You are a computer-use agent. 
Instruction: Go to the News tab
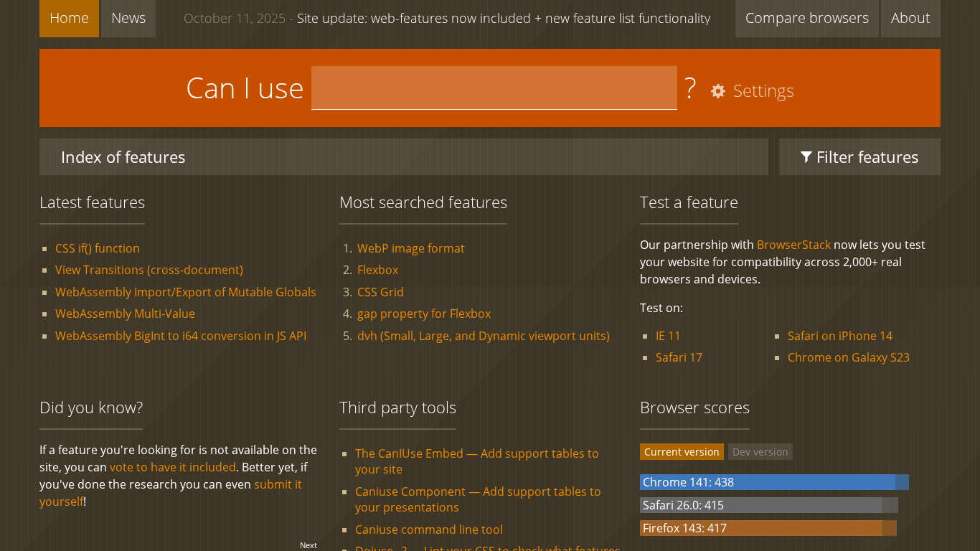[x=128, y=18]
